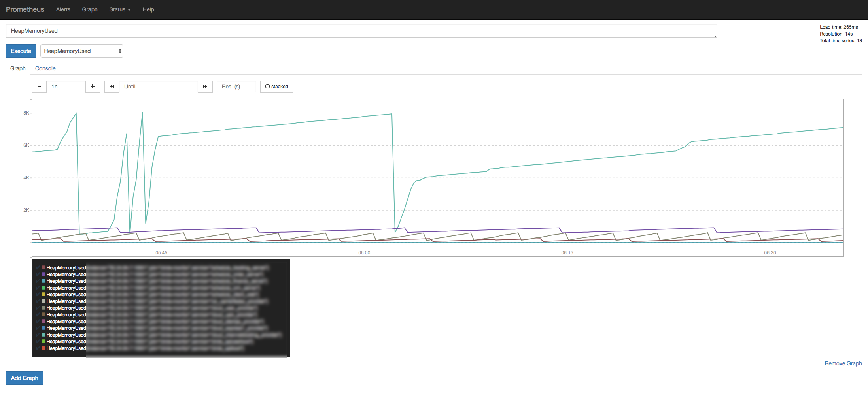Viewport: 868px width, 395px height.
Task: Click the 4K y-axis label
Action: 26,178
